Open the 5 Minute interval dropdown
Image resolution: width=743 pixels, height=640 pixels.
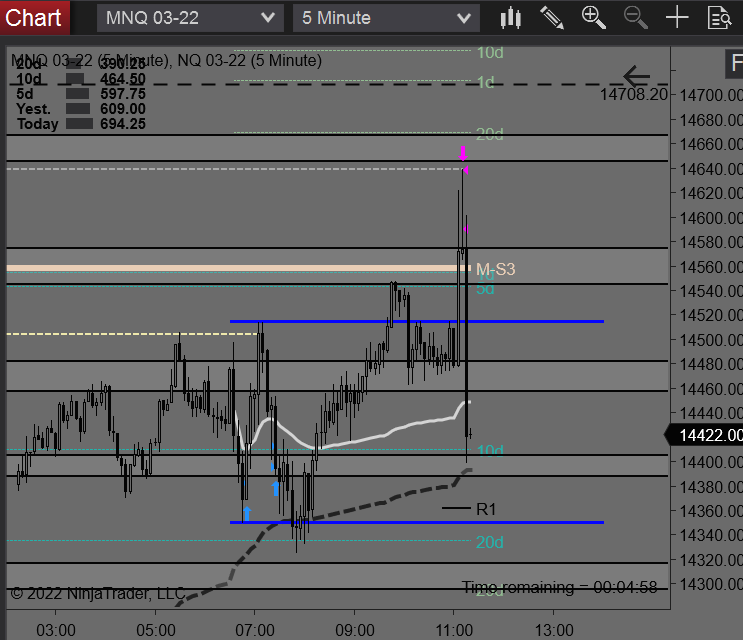pyautogui.click(x=386, y=18)
